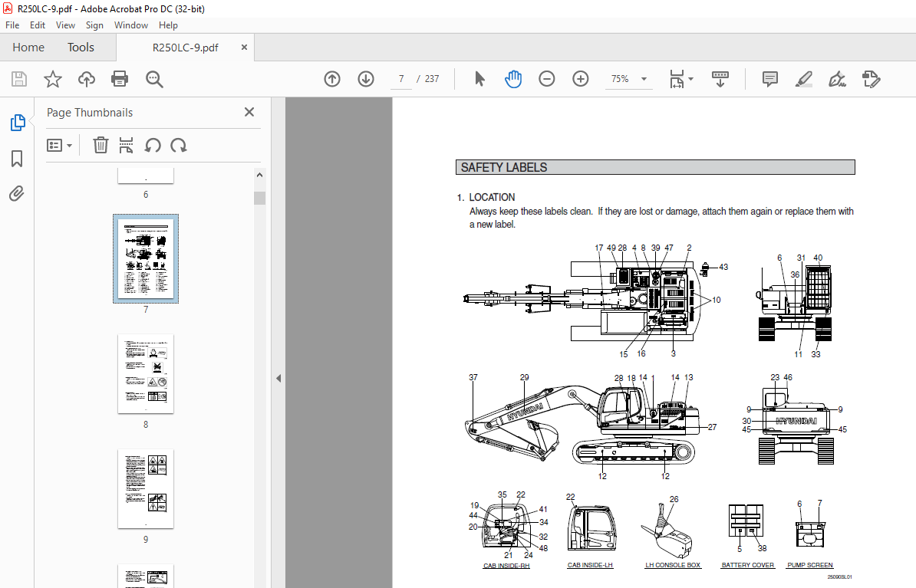916x588 pixels.
Task: Open the Find text search tool
Action: click(x=154, y=79)
